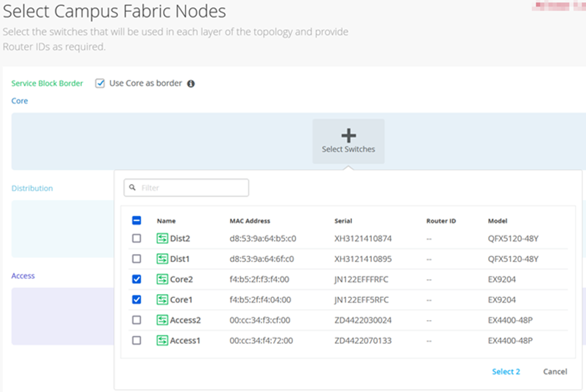Click the Access2 switch icon

(162, 320)
